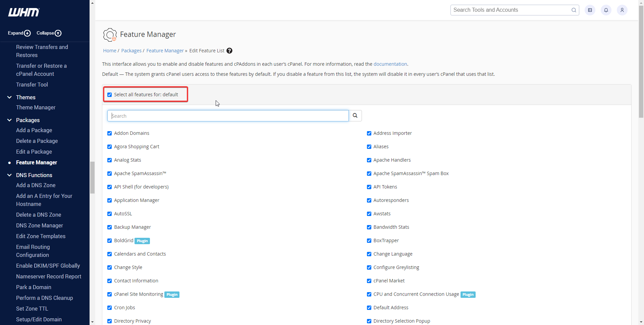
Task: Open the notifications bell icon
Action: pyautogui.click(x=606, y=10)
